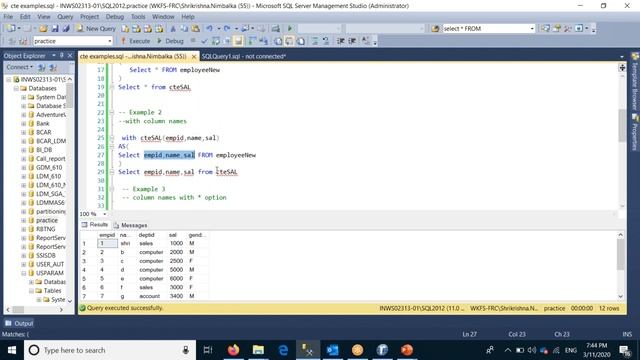
Task: Click the Cancel Executing Query stop icon
Action: pos(193,41)
